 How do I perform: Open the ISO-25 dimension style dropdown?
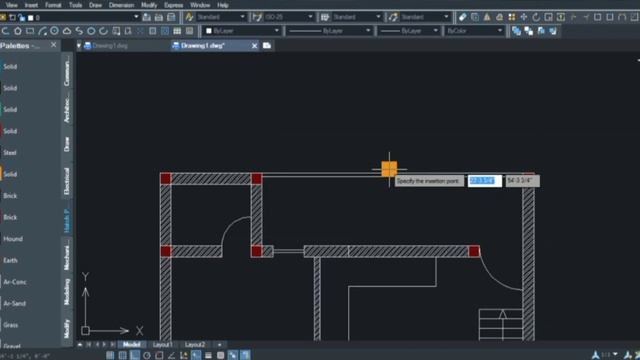point(310,17)
